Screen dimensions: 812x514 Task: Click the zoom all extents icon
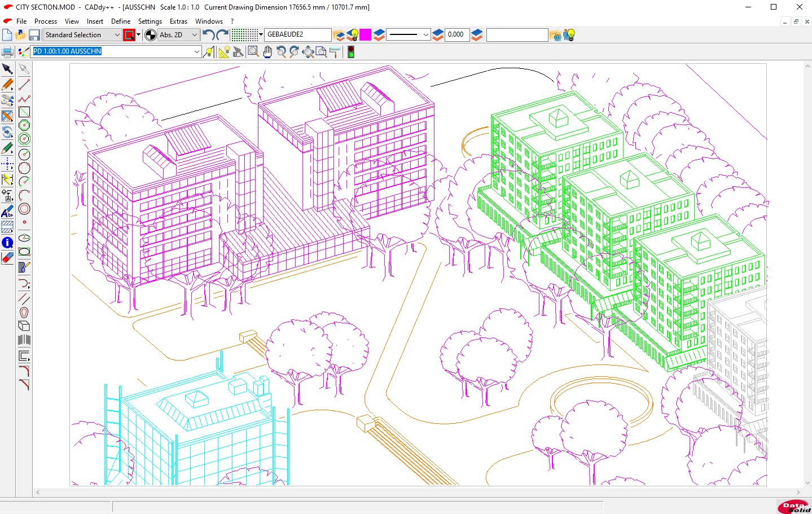(308, 52)
